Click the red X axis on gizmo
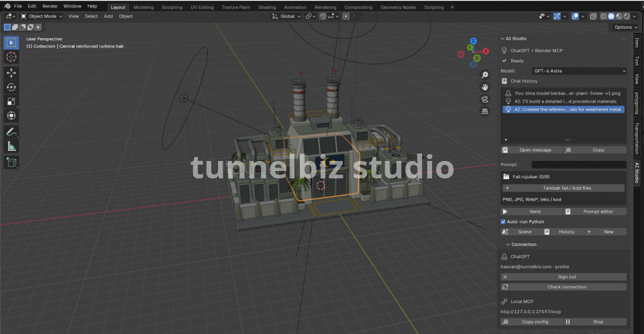Screen dimensions: 644x334 pyautogui.click(x=486, y=51)
